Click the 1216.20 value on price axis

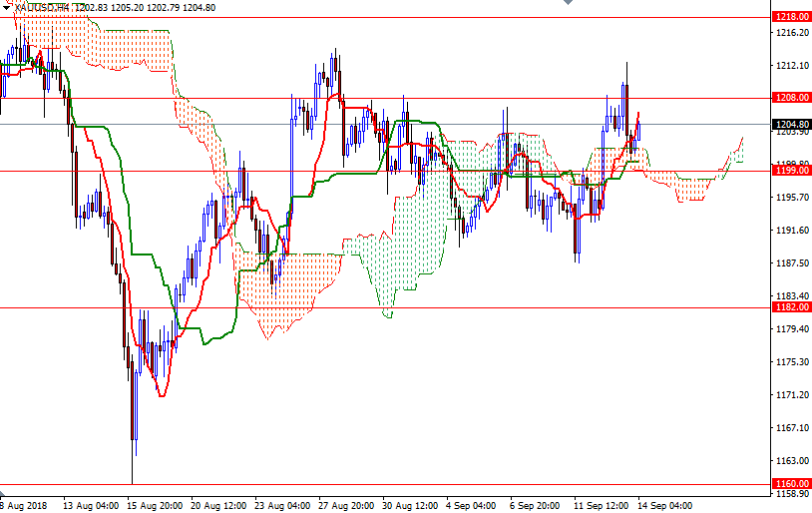pyautogui.click(x=791, y=33)
